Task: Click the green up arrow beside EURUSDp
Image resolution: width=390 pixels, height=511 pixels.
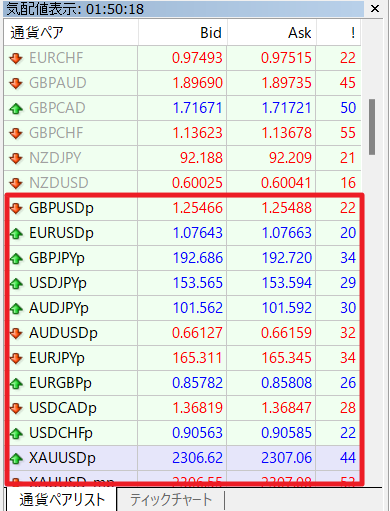Action: coord(16,233)
